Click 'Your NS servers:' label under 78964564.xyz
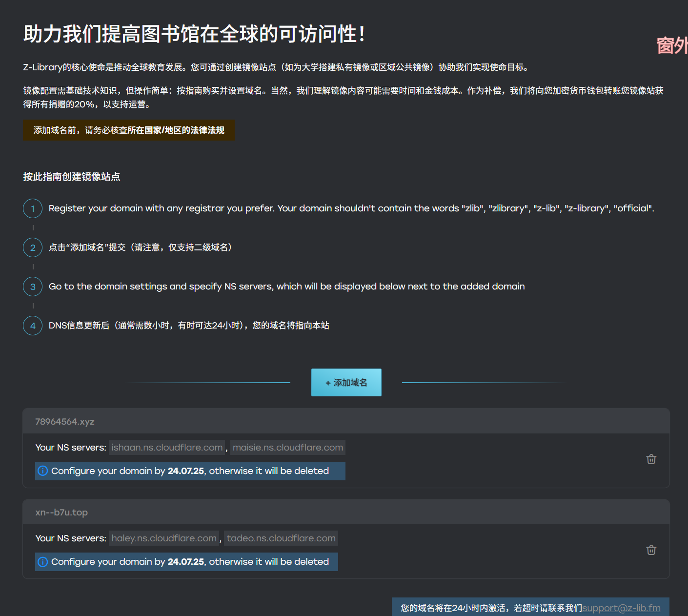This screenshot has height=616, width=688. pyautogui.click(x=71, y=448)
